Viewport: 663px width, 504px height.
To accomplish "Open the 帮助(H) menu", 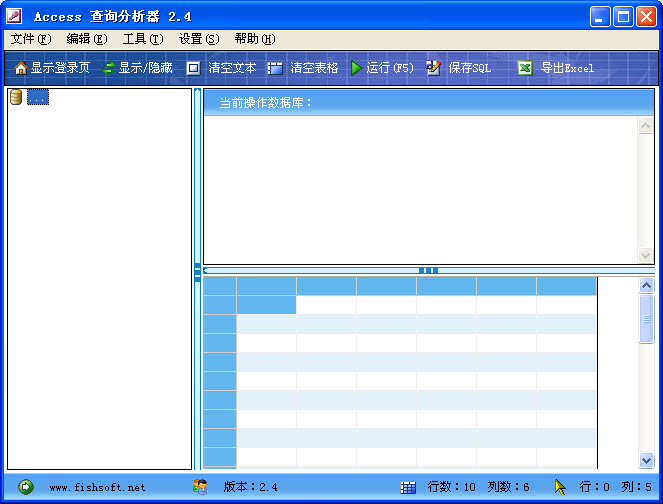I will (x=254, y=39).
